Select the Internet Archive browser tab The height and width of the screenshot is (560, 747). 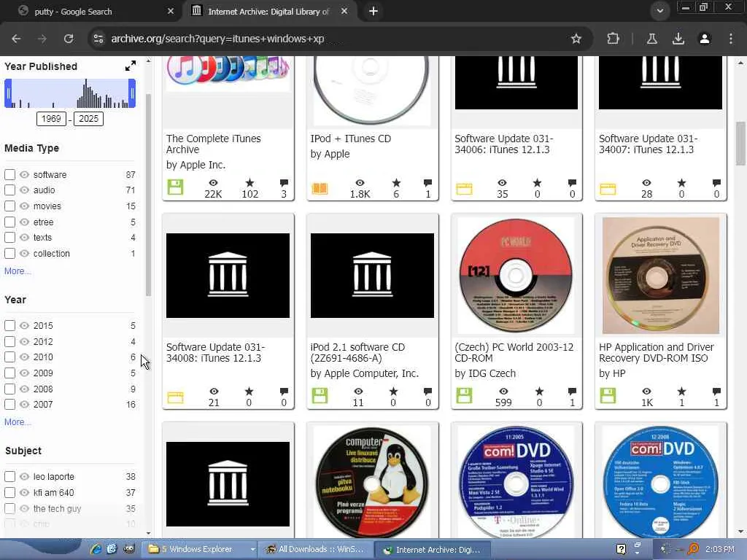click(x=268, y=12)
